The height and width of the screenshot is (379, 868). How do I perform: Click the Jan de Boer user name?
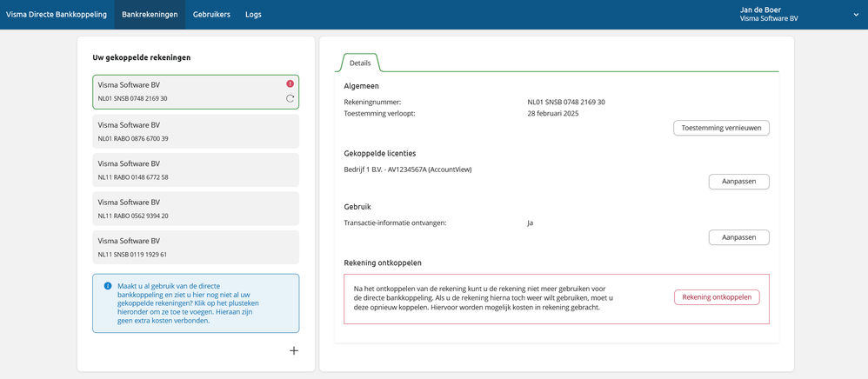[x=759, y=10]
